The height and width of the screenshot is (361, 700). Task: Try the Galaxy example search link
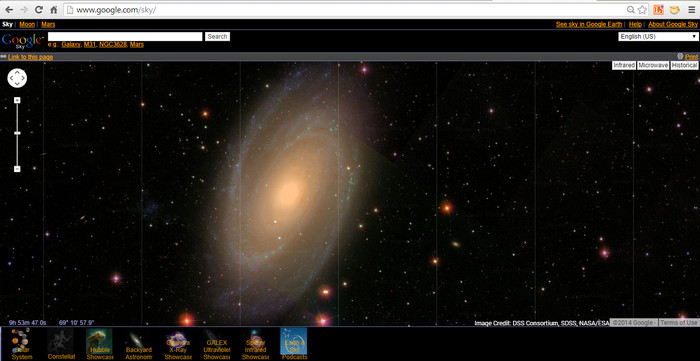coord(71,45)
